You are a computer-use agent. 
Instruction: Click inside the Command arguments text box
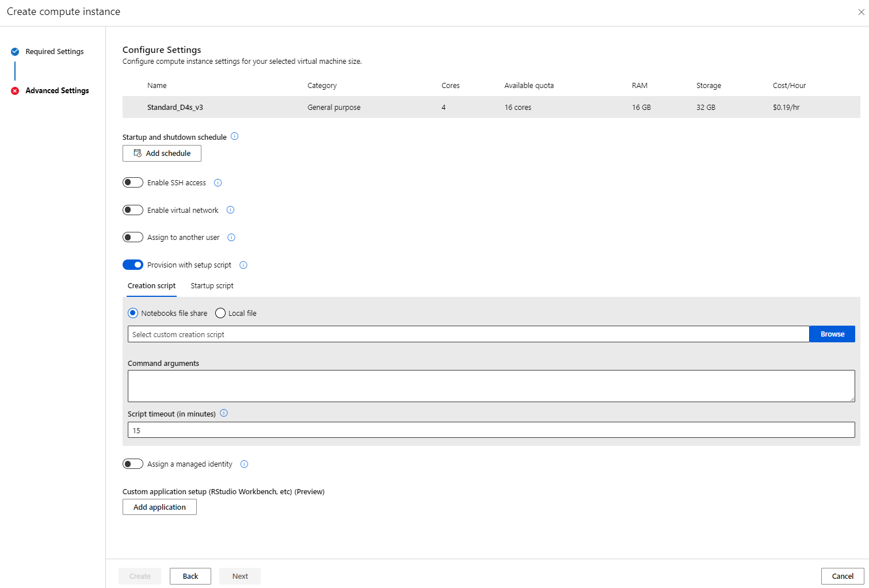pos(491,386)
